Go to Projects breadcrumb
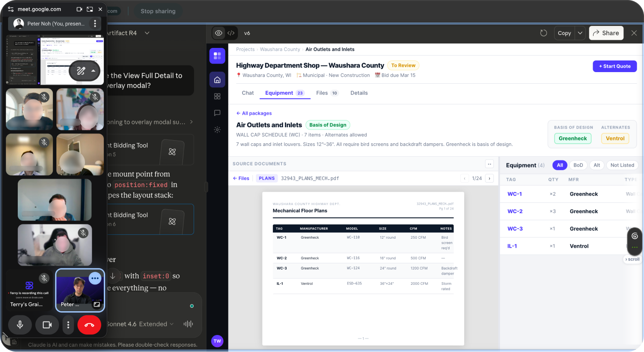The height and width of the screenshot is (352, 644). [x=245, y=49]
